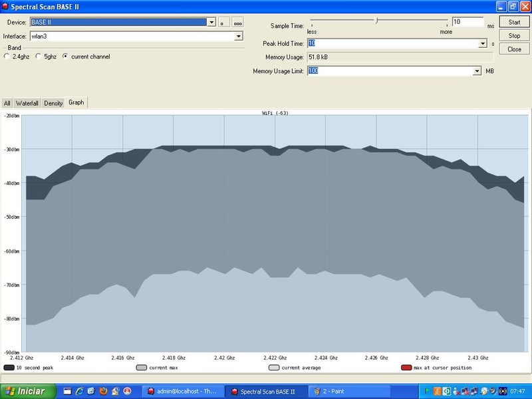Screen dimensions: 532x399
Task: Click the 'current average' legend swatch
Action: coord(274,368)
